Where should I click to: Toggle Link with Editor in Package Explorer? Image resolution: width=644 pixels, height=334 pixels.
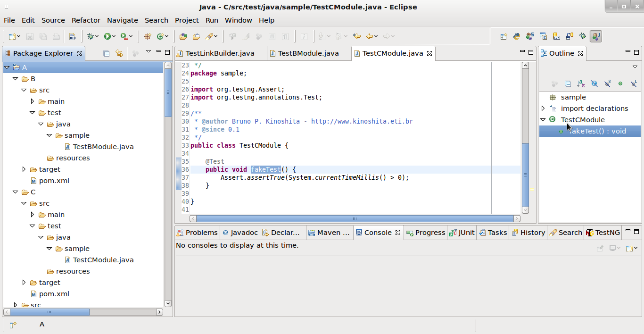point(119,53)
